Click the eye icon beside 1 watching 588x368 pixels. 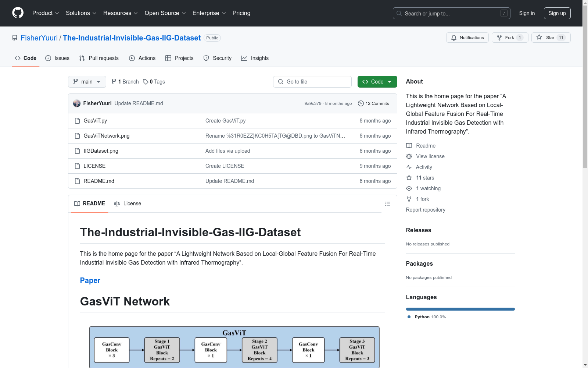pyautogui.click(x=409, y=188)
